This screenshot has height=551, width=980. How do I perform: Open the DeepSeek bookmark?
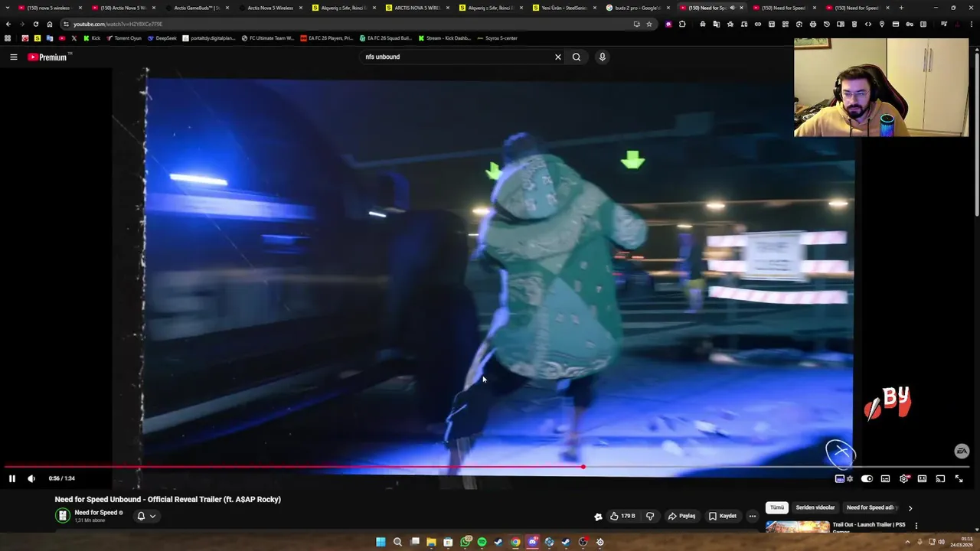coord(162,37)
